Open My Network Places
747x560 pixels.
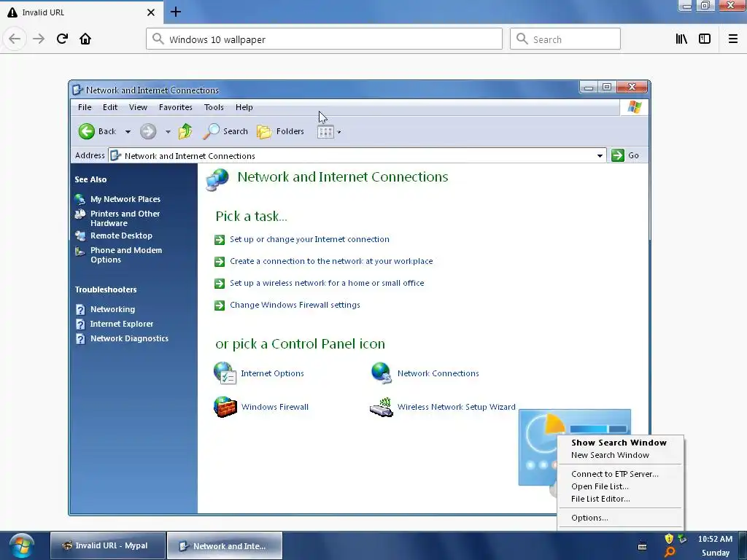pos(125,199)
